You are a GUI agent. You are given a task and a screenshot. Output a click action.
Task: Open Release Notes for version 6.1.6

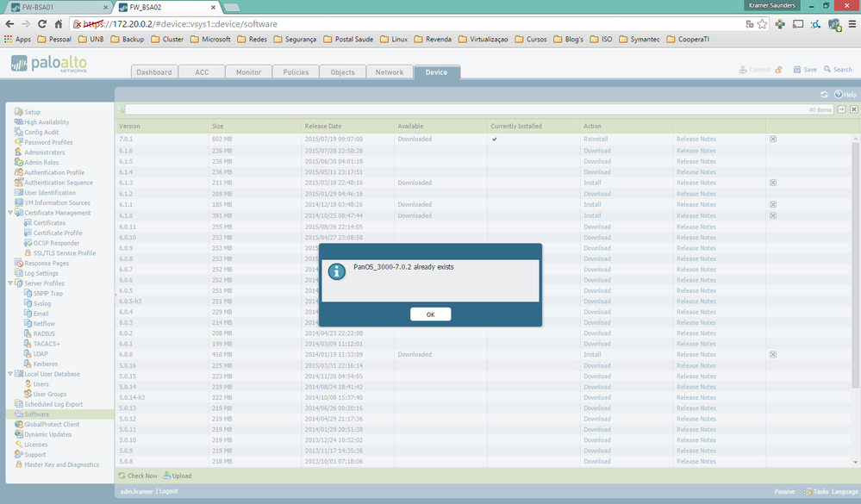(x=696, y=150)
